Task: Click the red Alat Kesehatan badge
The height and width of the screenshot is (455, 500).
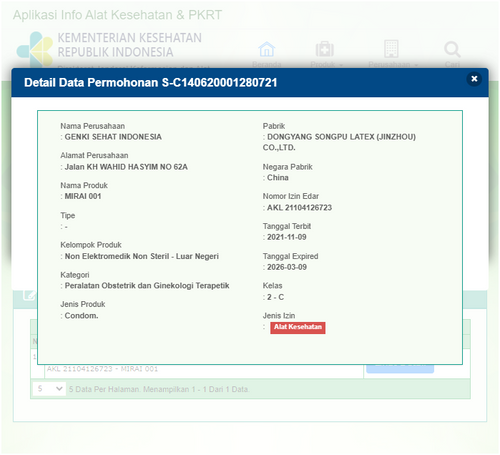Action: (298, 327)
